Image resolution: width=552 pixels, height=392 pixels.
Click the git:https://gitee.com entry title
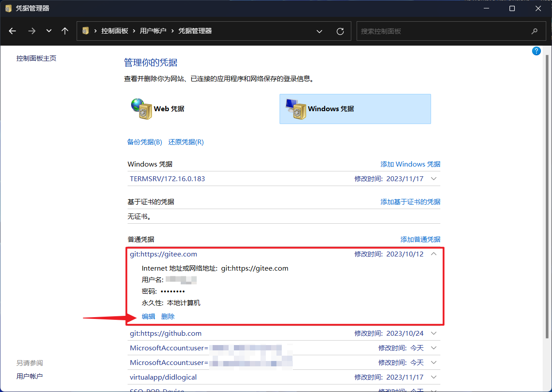point(163,254)
